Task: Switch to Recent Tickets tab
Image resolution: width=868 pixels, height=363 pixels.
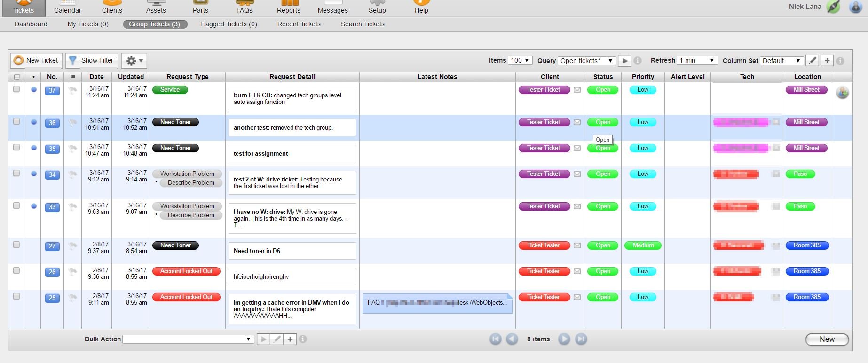Action: (299, 24)
